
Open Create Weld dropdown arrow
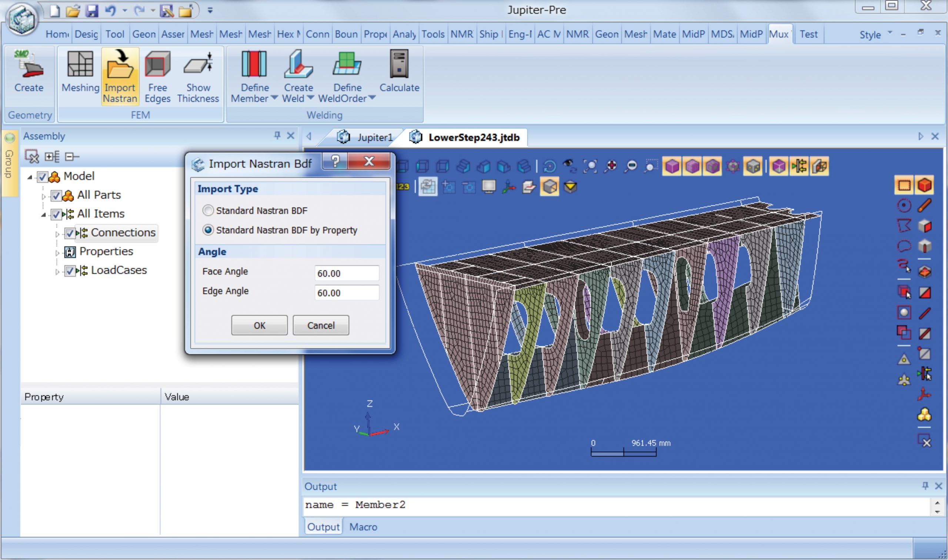click(310, 98)
